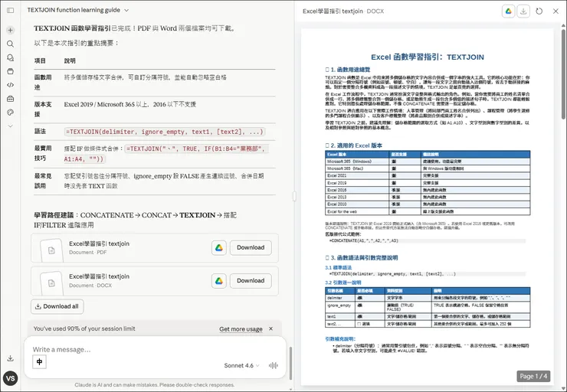This screenshot has height=392, width=567.
Task: Download the previewed document from header
Action: coord(523,11)
